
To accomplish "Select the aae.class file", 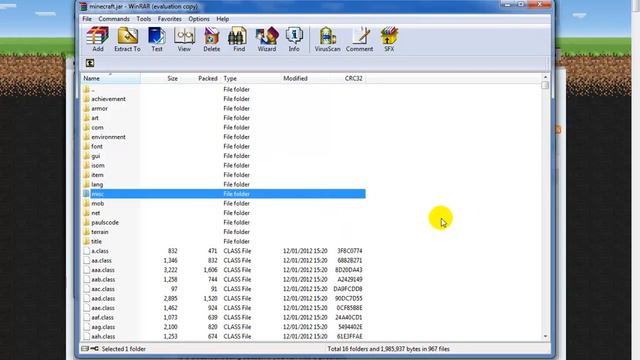I will (x=224, y=308).
